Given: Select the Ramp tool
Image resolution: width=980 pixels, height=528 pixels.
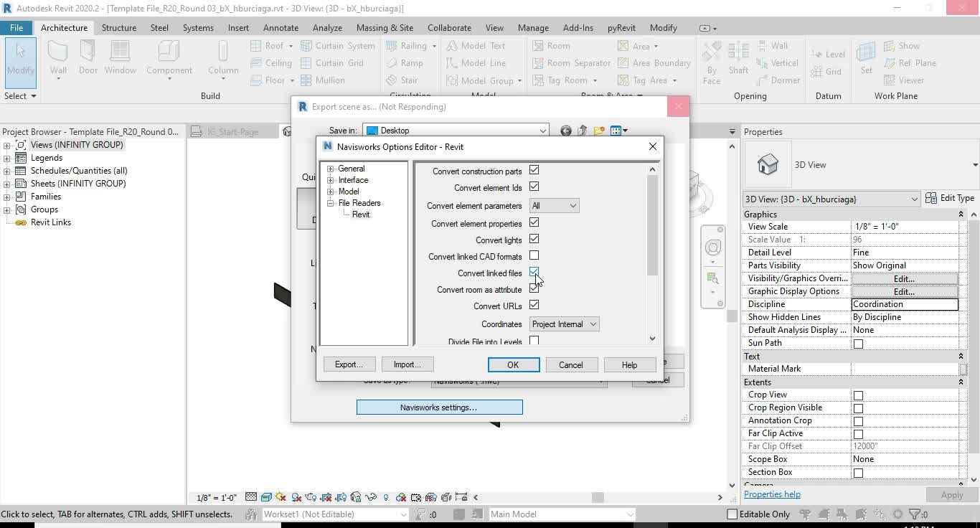Looking at the screenshot, I should (x=405, y=63).
